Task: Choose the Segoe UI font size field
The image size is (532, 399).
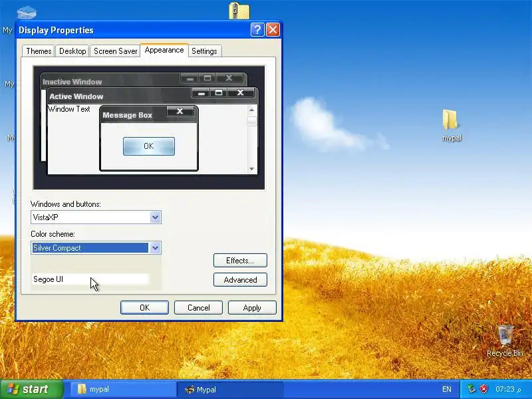Action: tap(90, 279)
